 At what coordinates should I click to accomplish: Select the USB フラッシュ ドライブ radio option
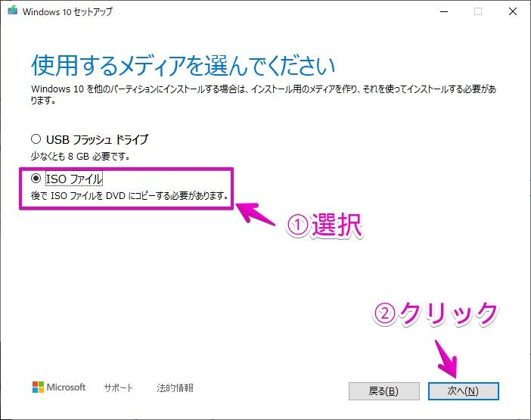(36, 139)
